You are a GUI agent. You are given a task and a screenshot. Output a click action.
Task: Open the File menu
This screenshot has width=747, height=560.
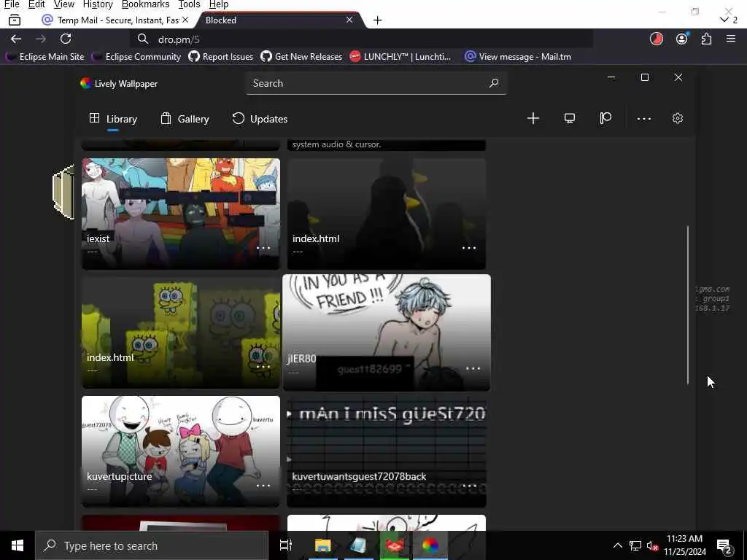click(12, 4)
